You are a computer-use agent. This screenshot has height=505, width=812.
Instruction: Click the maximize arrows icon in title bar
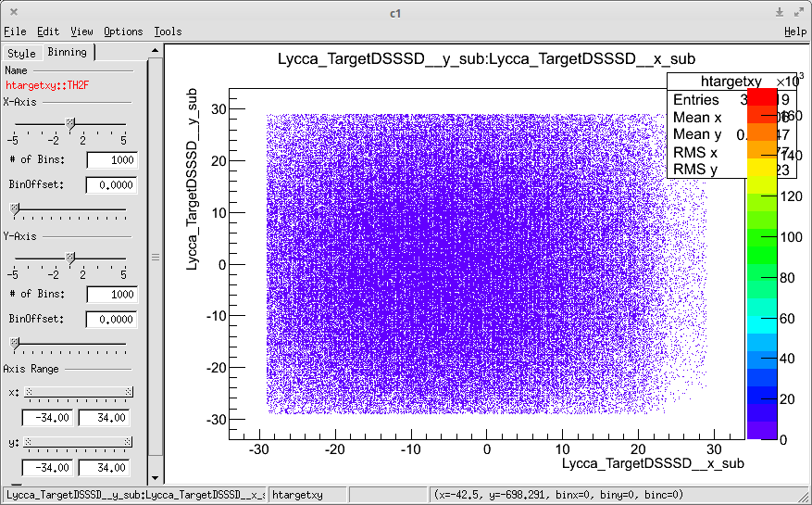click(x=798, y=12)
